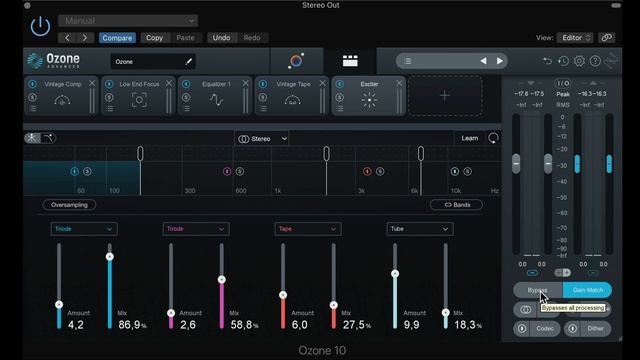Image resolution: width=640 pixels, height=360 pixels.
Task: Click the Bands link button
Action: [456, 205]
